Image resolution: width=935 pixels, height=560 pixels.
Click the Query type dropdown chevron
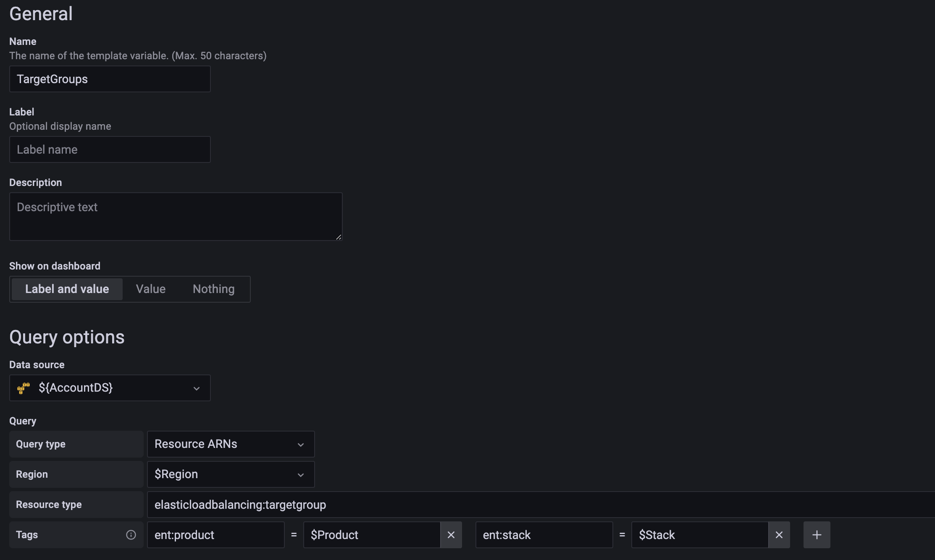[301, 445]
